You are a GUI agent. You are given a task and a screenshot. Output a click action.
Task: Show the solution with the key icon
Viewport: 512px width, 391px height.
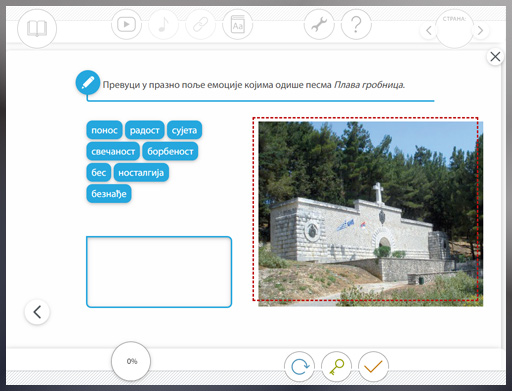coord(336,367)
